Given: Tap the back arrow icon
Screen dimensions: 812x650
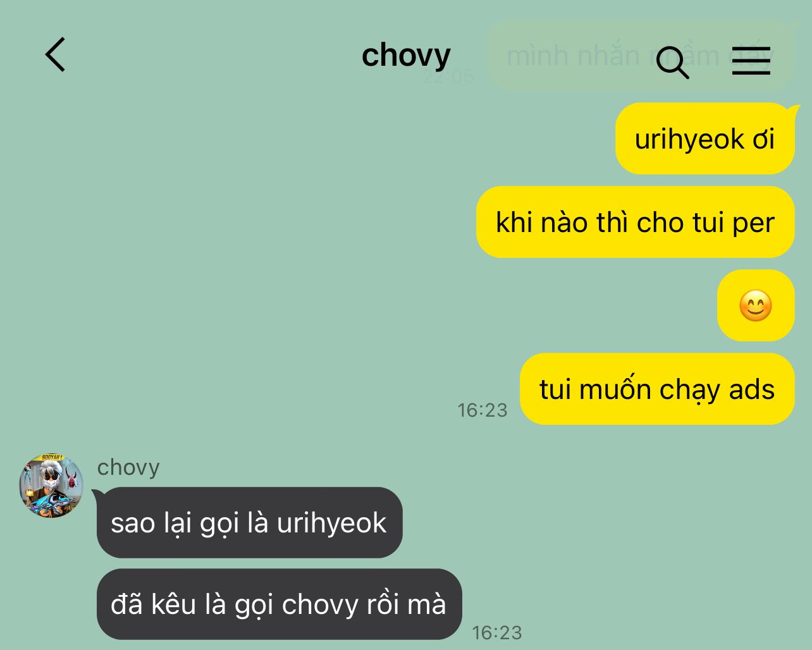Looking at the screenshot, I should [55, 54].
